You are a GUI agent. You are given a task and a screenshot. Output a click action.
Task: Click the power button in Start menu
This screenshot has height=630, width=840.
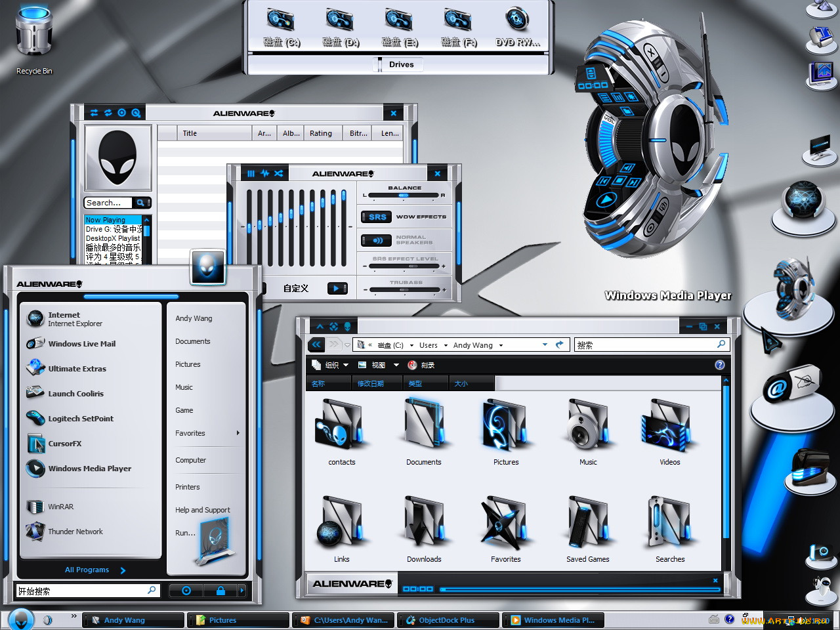186,591
